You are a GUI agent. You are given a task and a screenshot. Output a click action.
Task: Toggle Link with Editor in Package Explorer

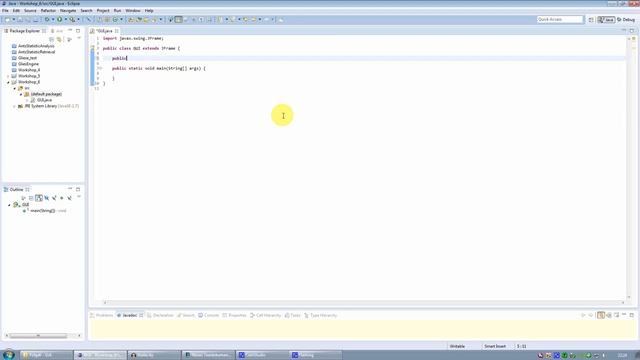(x=60, y=39)
